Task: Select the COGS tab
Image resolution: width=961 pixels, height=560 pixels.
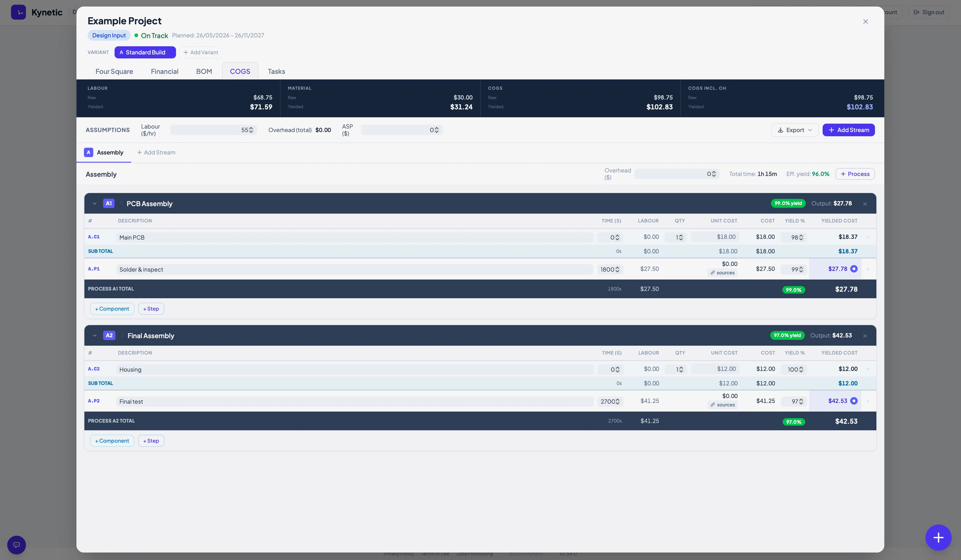Action: tap(240, 71)
